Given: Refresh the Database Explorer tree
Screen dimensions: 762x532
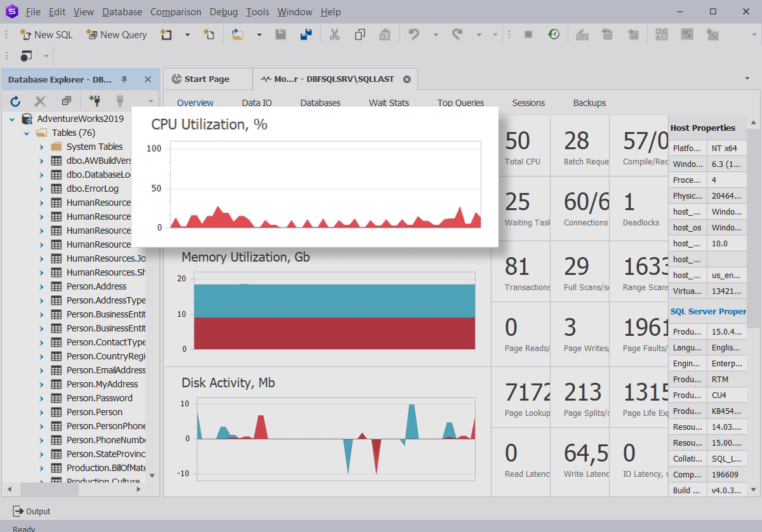Looking at the screenshot, I should [x=15, y=100].
